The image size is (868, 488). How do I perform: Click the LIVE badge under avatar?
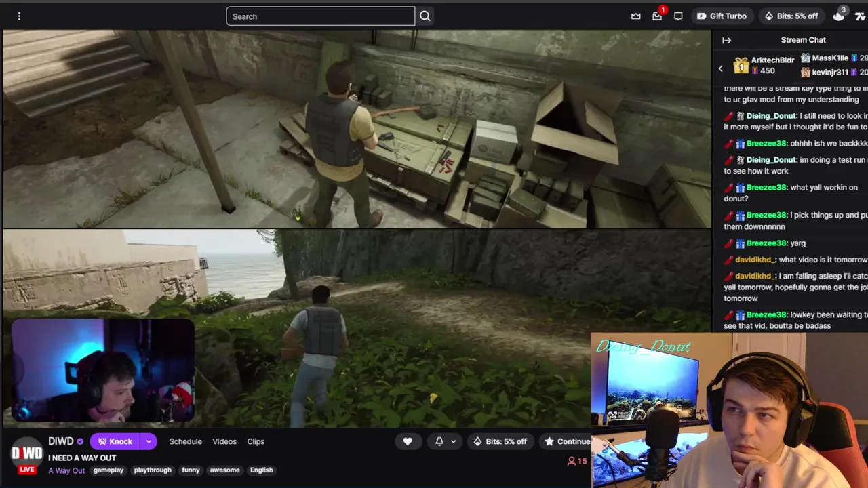point(26,470)
